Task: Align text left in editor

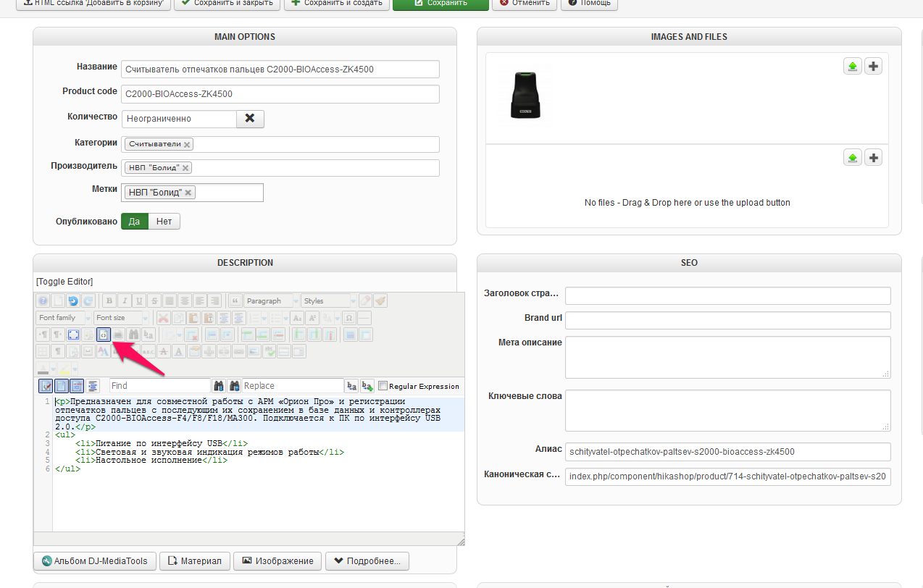Action: tap(200, 301)
